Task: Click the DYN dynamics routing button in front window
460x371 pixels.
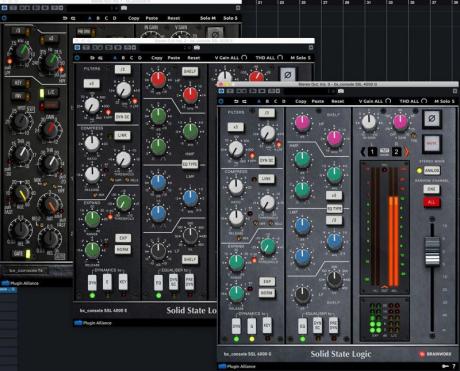Action: [x=236, y=326]
